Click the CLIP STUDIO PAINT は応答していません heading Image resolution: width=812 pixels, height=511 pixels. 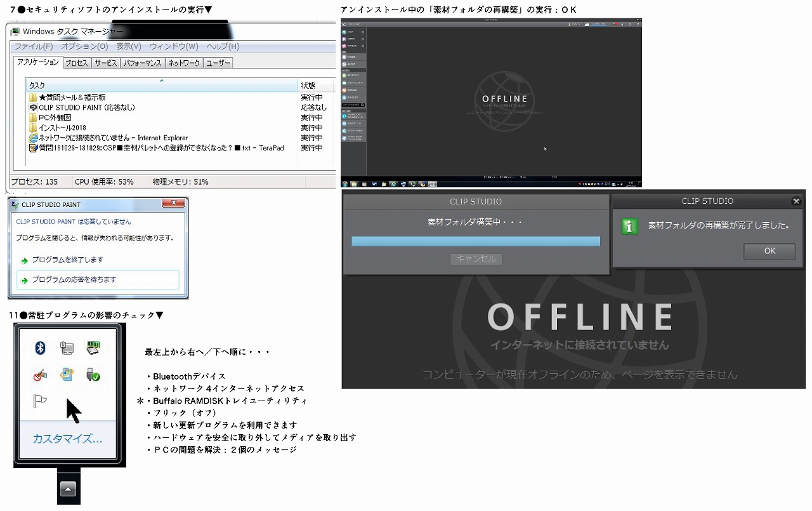tap(74, 222)
